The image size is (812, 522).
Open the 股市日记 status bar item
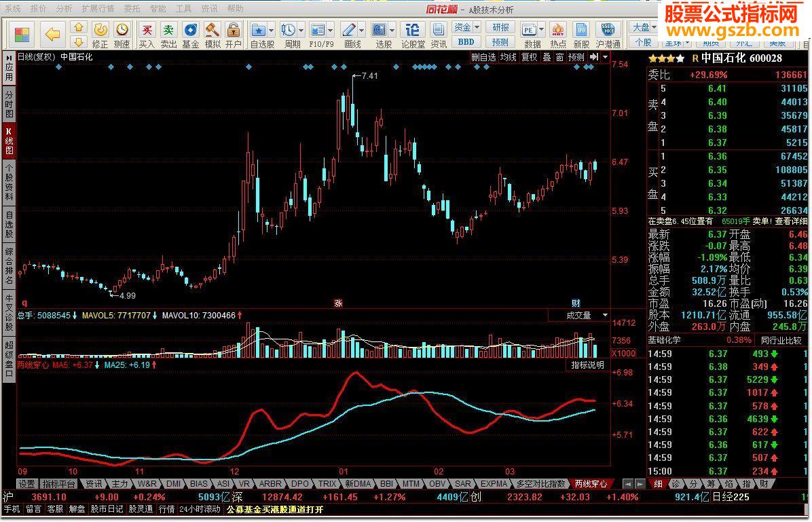pos(107,510)
